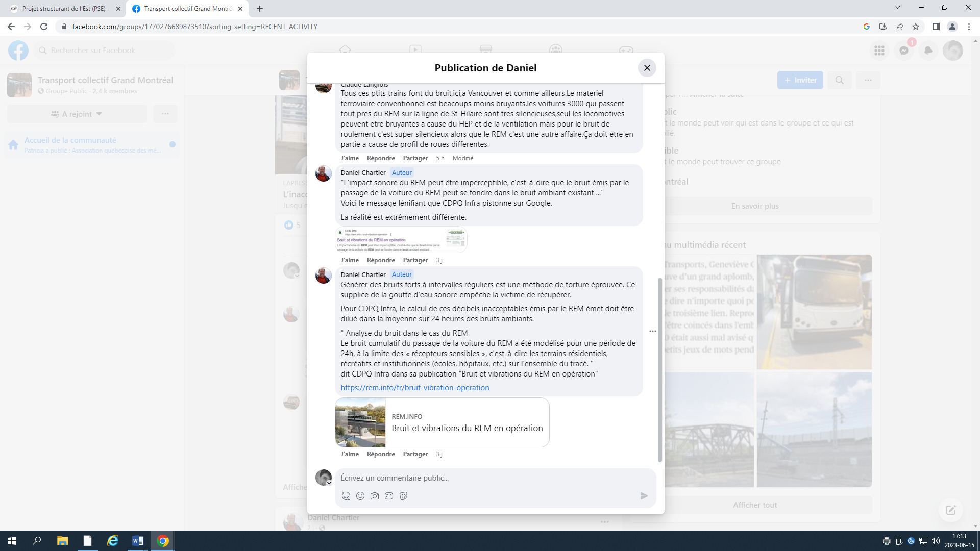Click Répondre under the last comment with link preview
Image resolution: width=980 pixels, height=551 pixels.
click(x=381, y=454)
